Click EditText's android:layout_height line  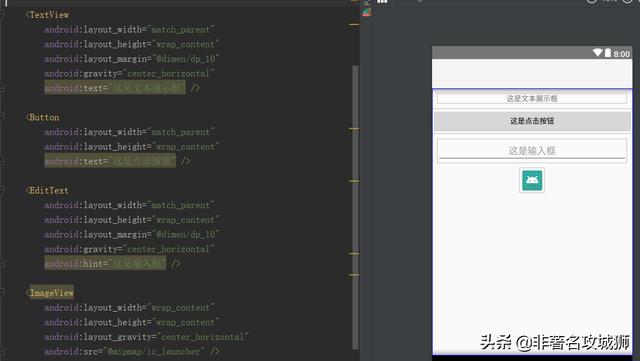tap(132, 220)
